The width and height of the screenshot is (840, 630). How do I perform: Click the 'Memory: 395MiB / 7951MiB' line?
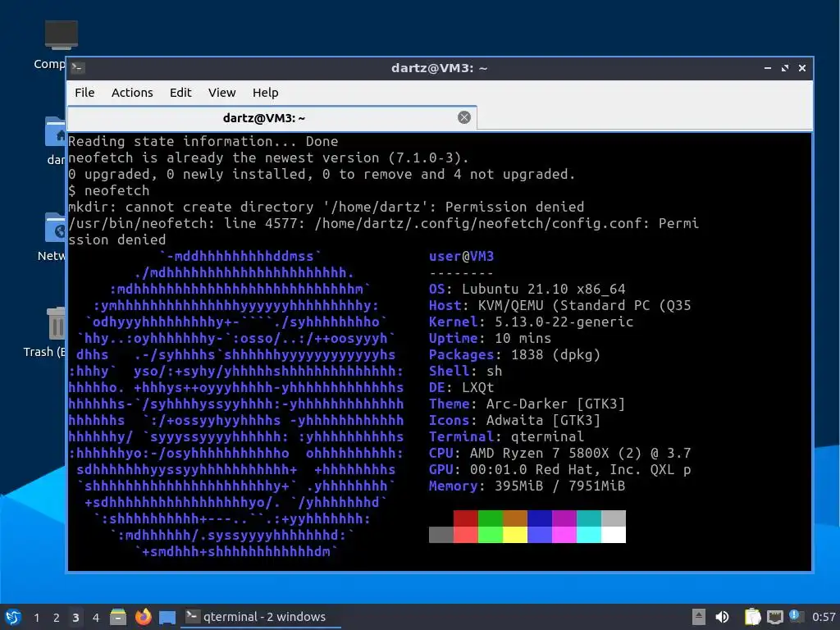[x=527, y=486]
